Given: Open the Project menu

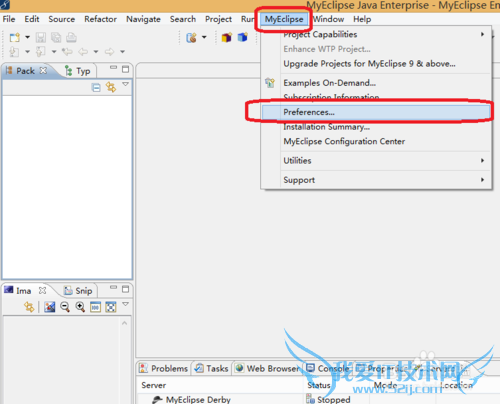Looking at the screenshot, I should coord(218,19).
